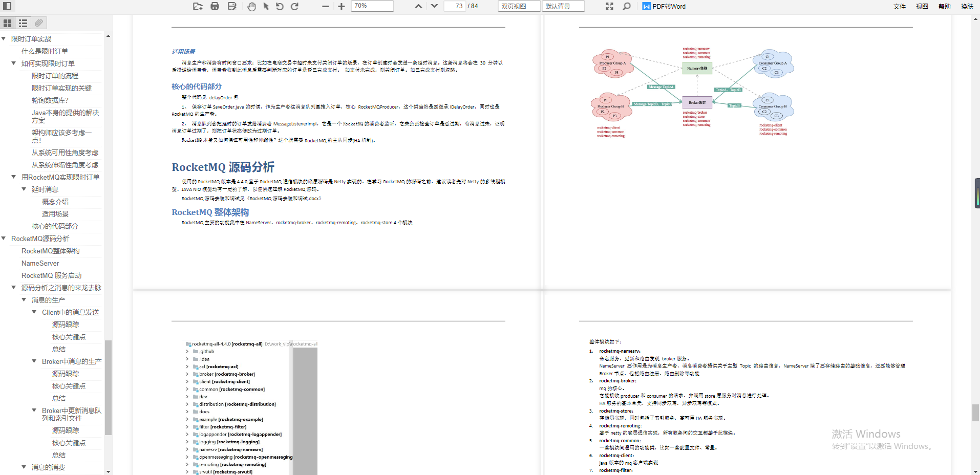This screenshot has height=475, width=980.
Task: Collapse the 消息的生产 outline node
Action: click(x=24, y=300)
